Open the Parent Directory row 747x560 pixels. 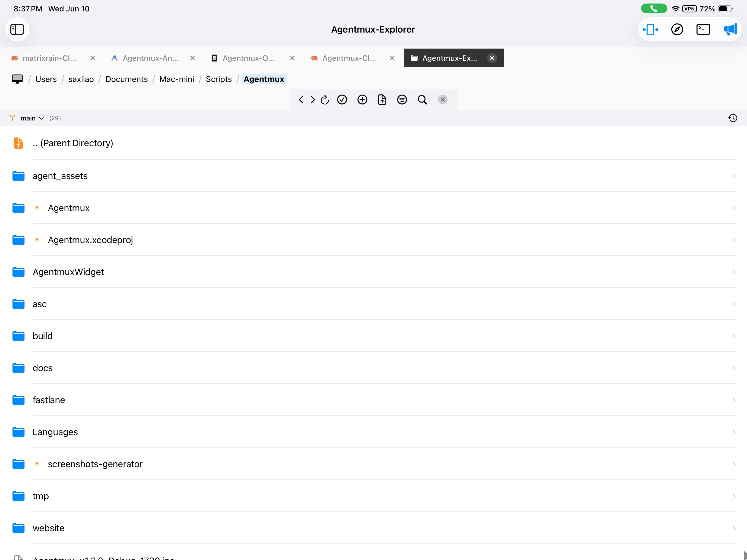tap(373, 143)
